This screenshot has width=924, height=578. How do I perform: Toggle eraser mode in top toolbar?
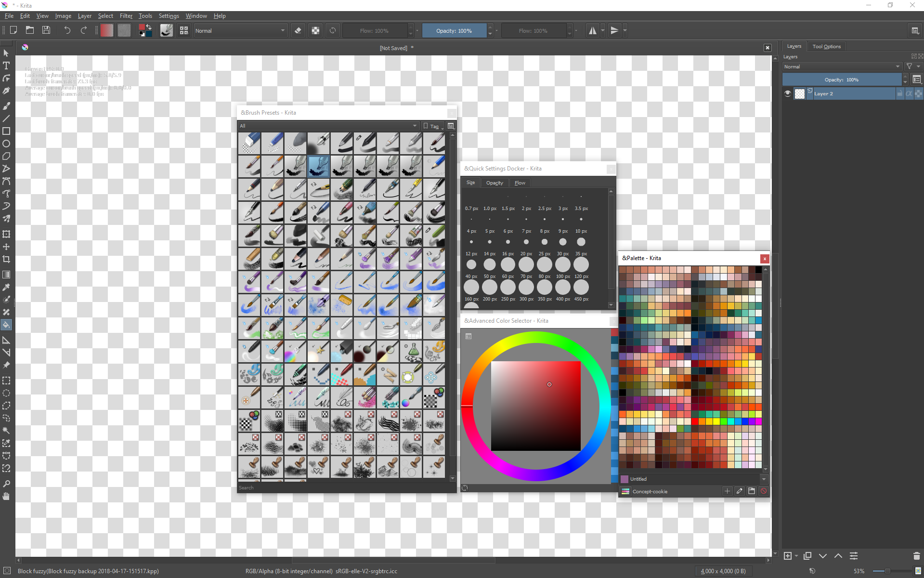click(x=298, y=30)
